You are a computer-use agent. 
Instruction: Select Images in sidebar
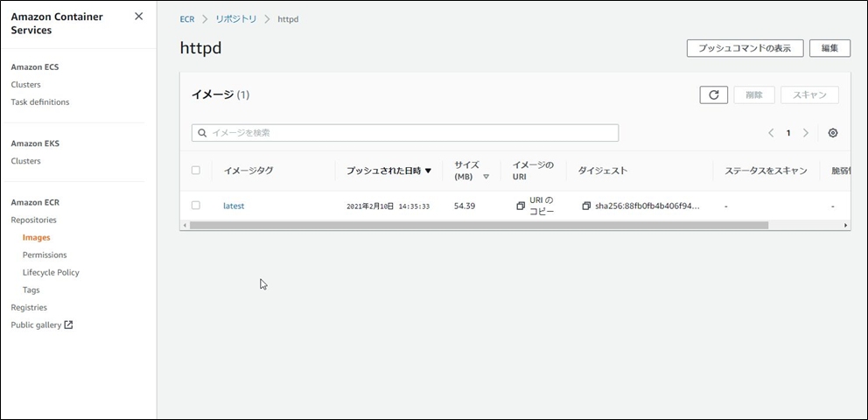[37, 237]
